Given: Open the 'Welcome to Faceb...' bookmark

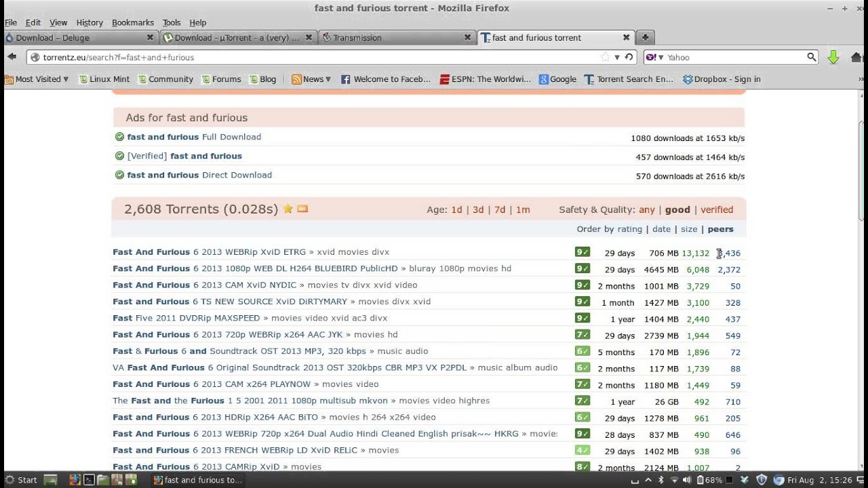Looking at the screenshot, I should tap(386, 79).
